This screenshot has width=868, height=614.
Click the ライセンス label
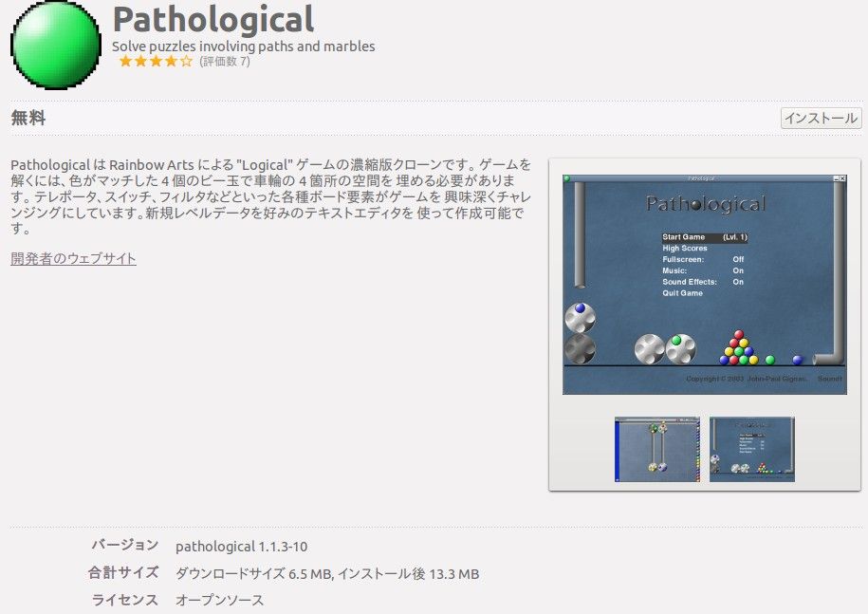click(x=125, y=600)
